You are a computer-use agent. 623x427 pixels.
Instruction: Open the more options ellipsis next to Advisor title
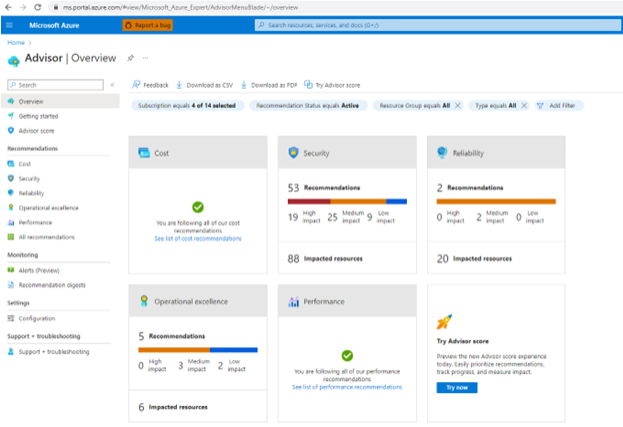[145, 58]
